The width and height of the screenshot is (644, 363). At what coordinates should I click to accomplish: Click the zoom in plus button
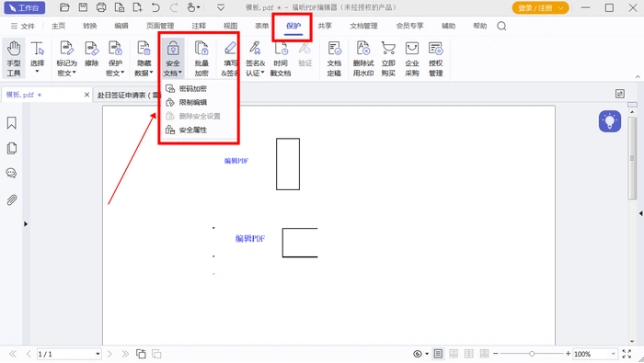click(568, 354)
